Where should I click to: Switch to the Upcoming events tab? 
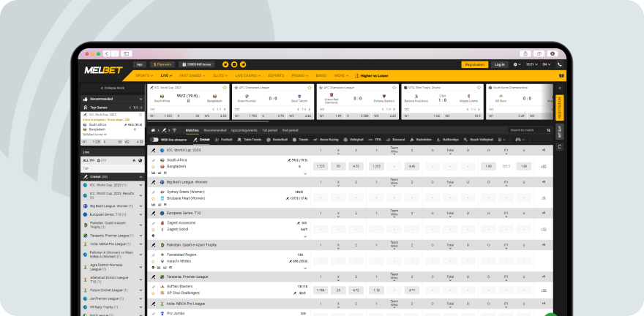[x=244, y=130]
